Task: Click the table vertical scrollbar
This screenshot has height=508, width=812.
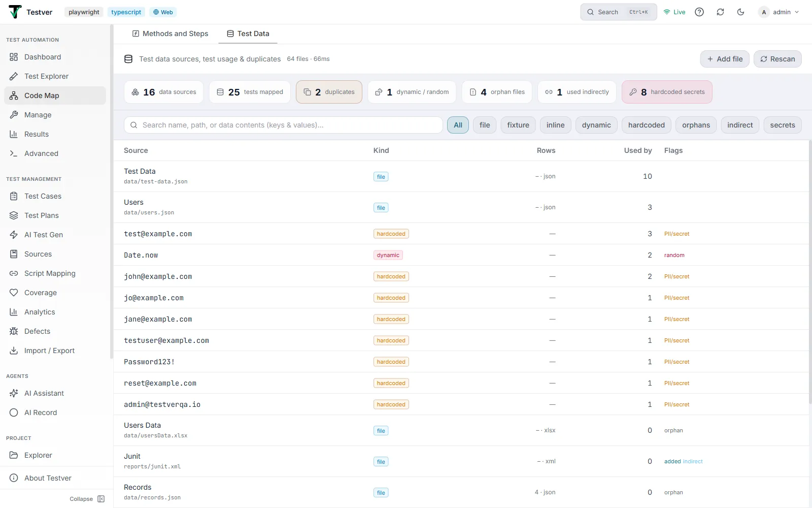Action: pos(810,272)
